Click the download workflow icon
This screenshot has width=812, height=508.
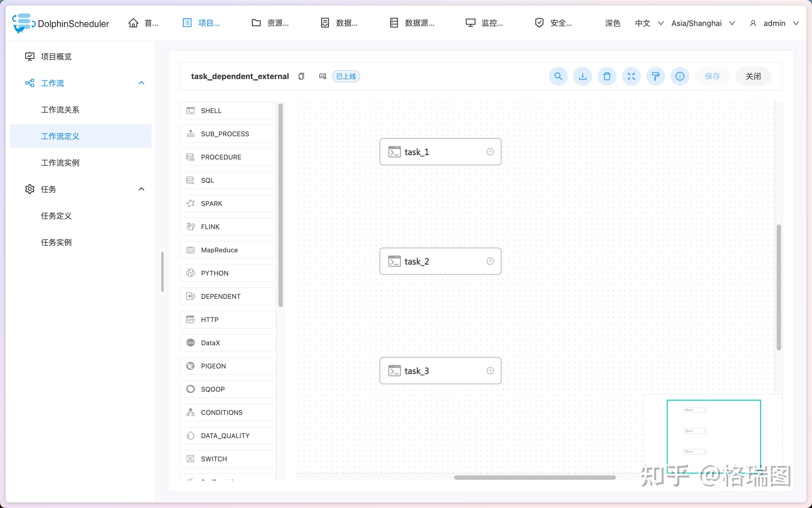[x=582, y=76]
